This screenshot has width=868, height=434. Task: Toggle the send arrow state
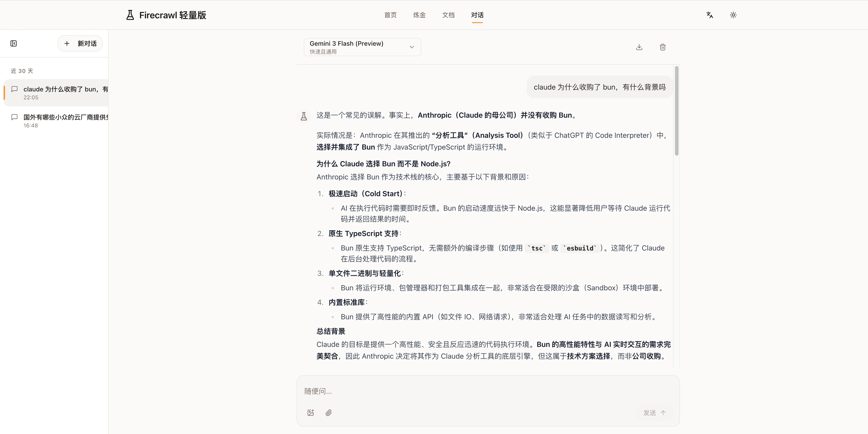(x=663, y=413)
